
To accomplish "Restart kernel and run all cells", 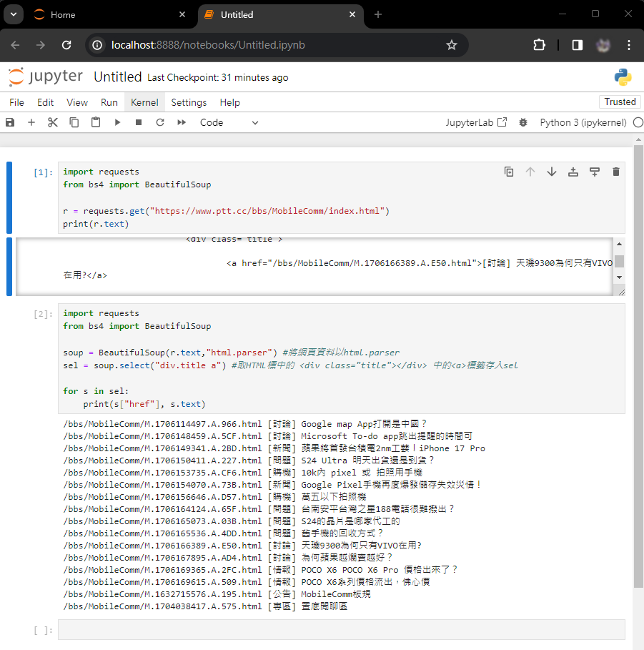I will click(182, 122).
